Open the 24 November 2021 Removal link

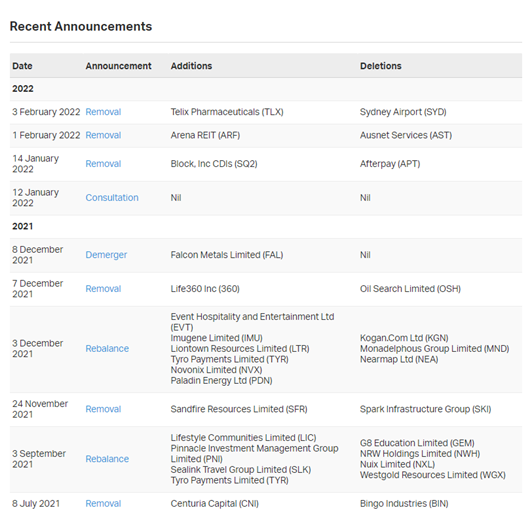[x=103, y=409]
